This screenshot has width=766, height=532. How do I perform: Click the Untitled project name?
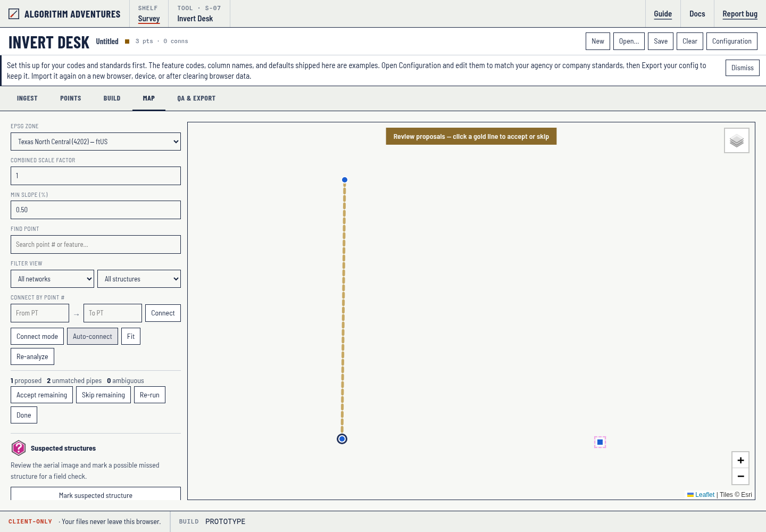(x=107, y=41)
